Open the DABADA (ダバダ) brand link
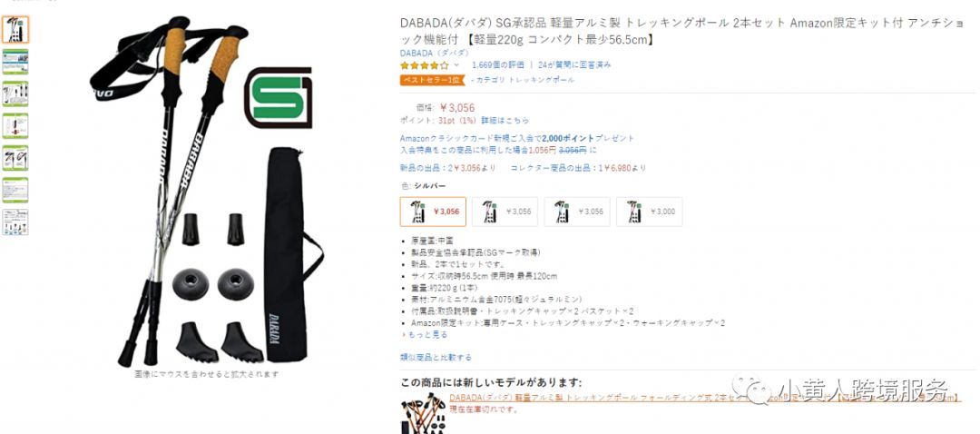This screenshot has width=980, height=434. click(435, 54)
